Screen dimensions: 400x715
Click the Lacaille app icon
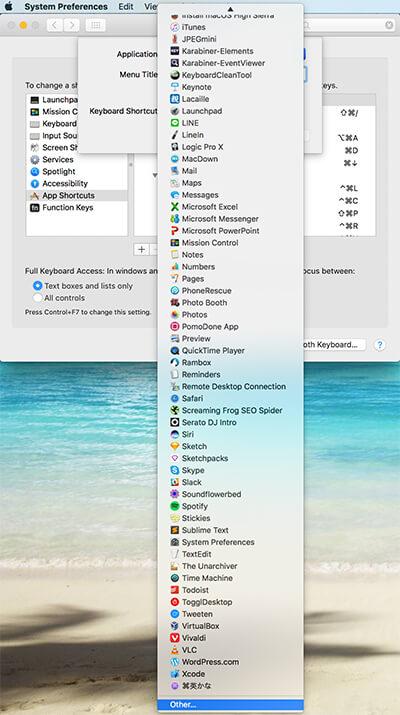tap(174, 99)
